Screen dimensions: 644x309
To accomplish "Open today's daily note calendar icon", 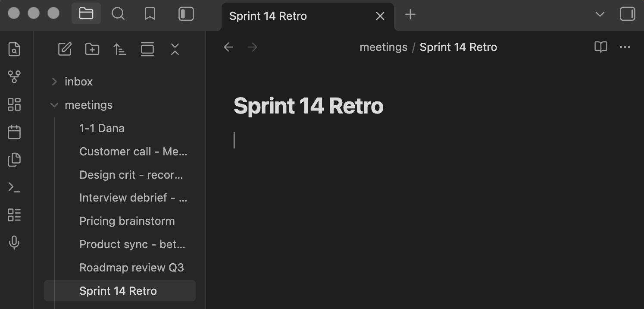I will coord(14,132).
